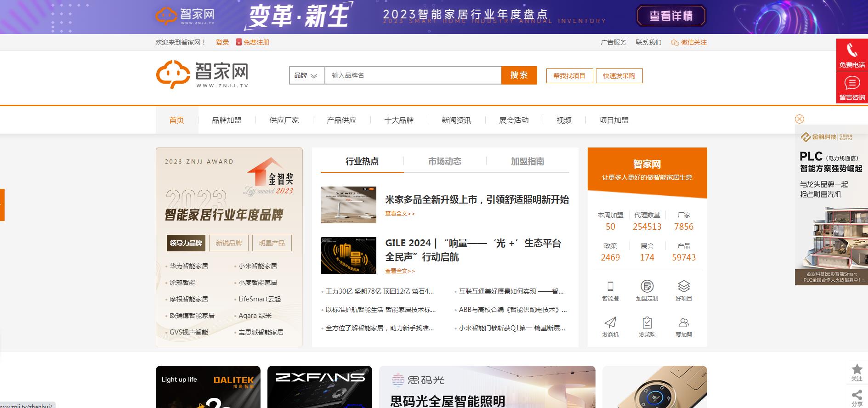This screenshot has width=868, height=408.
Task: Click the 响量 article thumbnail
Action: pos(349,255)
